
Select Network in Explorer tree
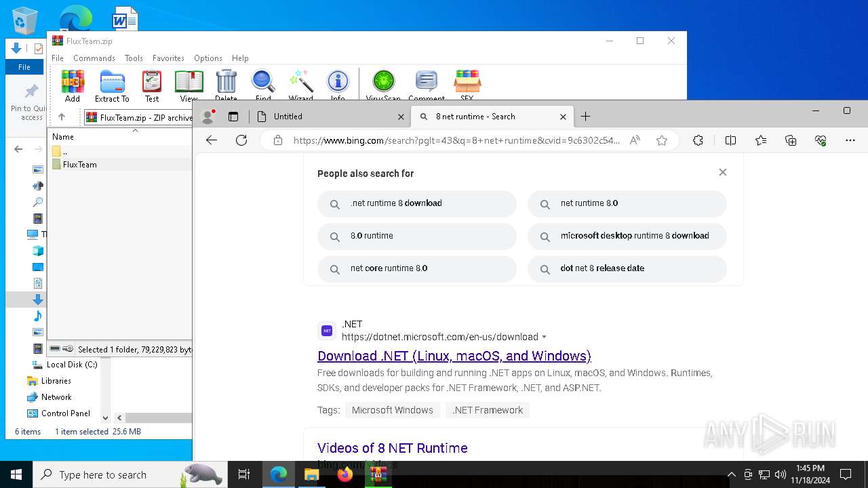(56, 397)
